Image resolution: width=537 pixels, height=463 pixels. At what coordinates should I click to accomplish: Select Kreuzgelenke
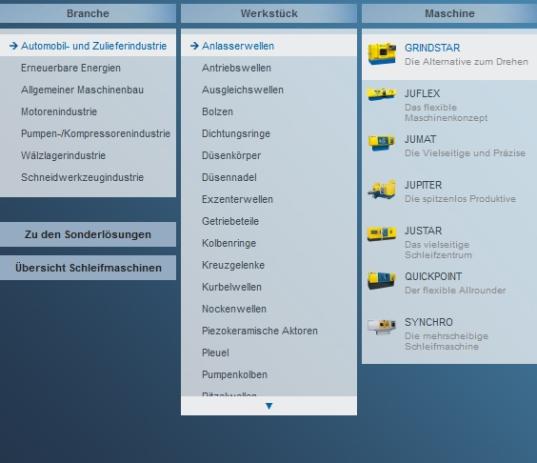pos(233,265)
